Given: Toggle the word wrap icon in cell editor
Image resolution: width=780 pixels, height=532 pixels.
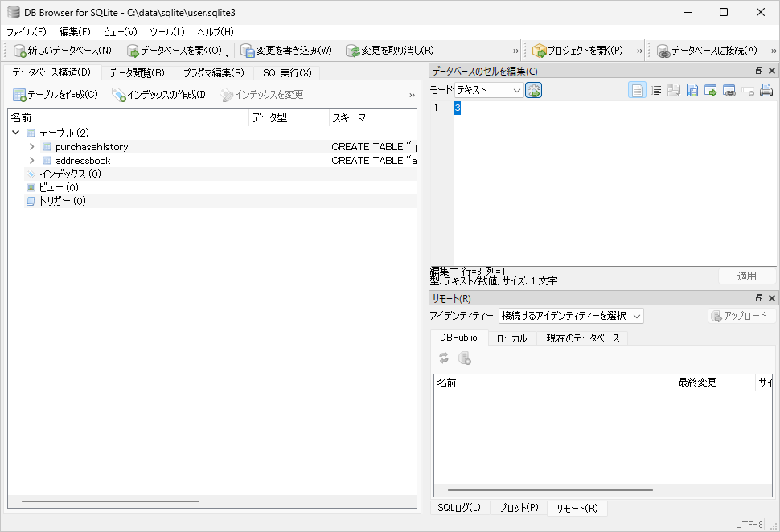Looking at the screenshot, I should pos(655,91).
